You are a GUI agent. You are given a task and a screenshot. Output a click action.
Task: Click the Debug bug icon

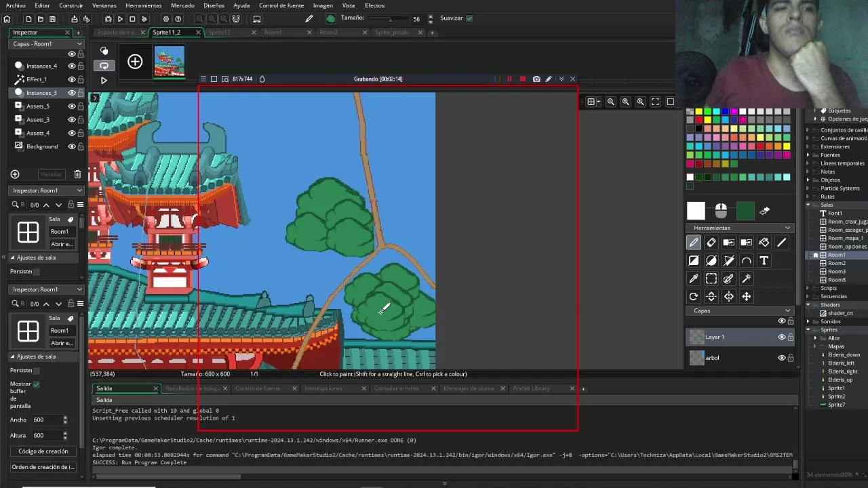(108, 19)
